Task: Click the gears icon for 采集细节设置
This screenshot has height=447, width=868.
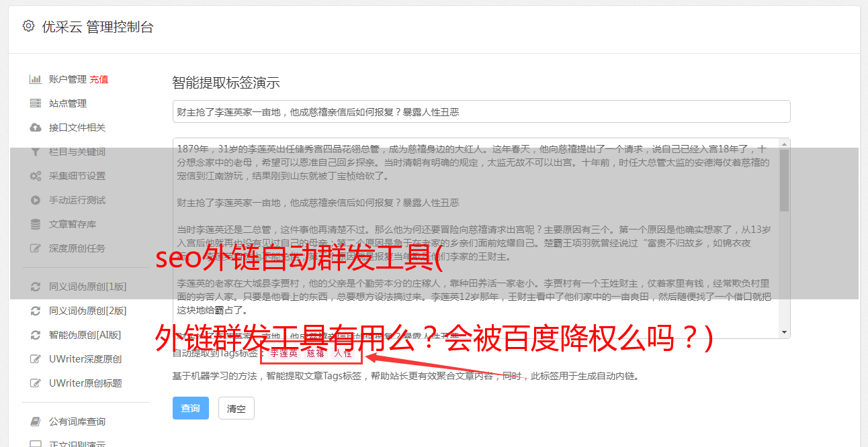Action: point(36,176)
